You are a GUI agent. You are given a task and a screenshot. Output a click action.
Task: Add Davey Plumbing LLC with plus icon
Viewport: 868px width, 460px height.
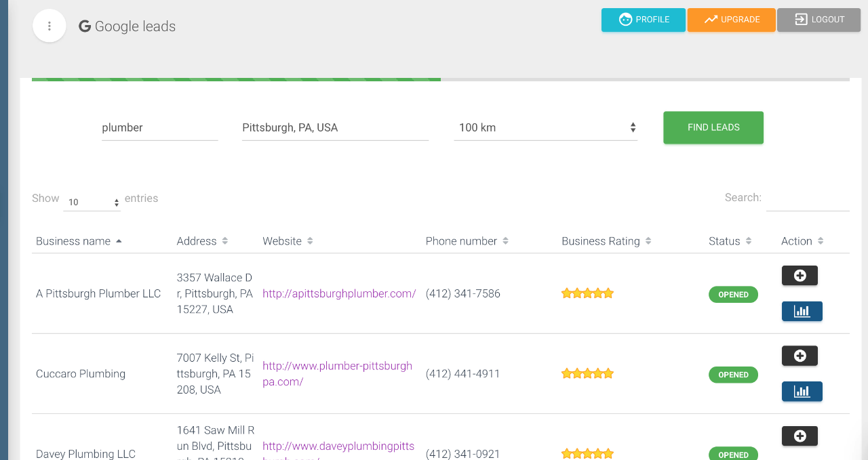800,436
